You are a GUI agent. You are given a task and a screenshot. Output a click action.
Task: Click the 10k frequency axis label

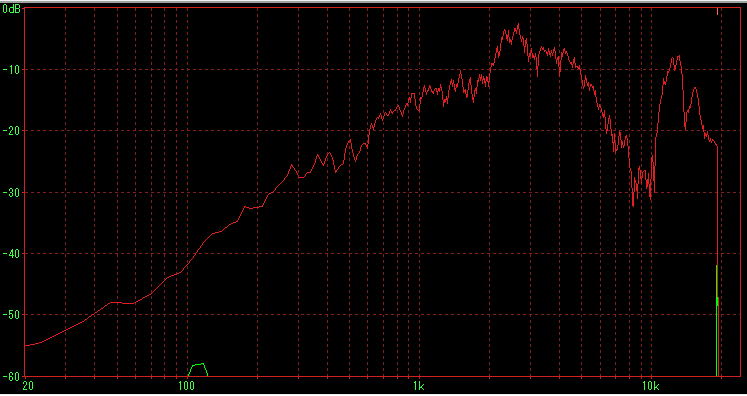(x=650, y=386)
